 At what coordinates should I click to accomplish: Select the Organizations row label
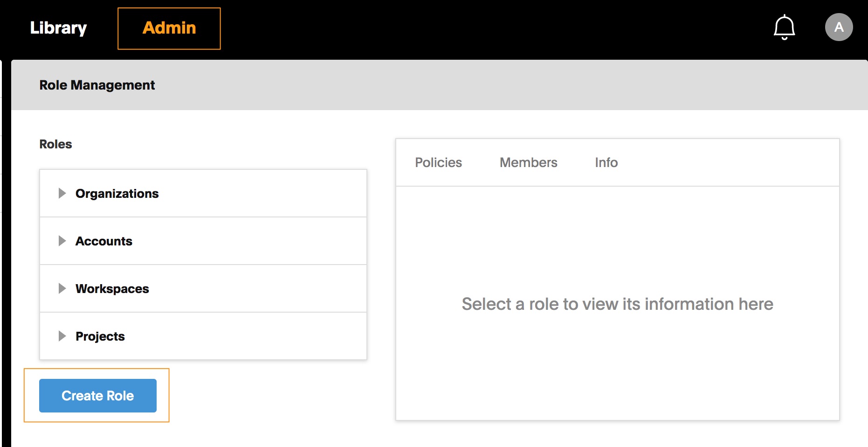click(x=117, y=194)
